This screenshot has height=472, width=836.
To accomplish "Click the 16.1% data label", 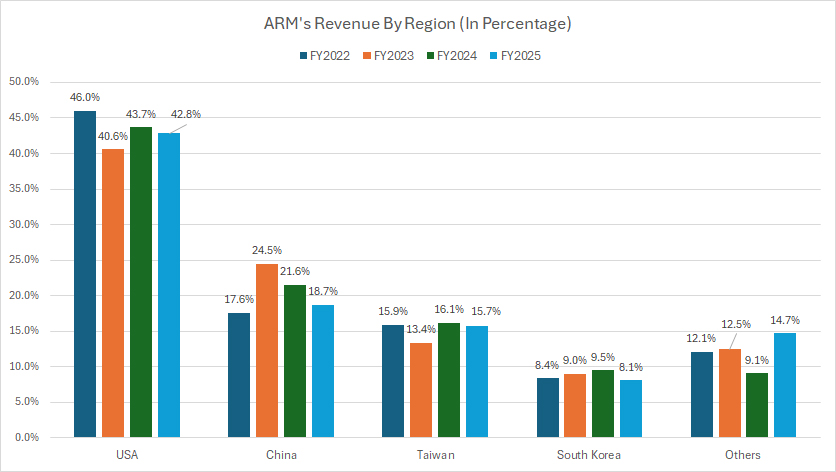I will tap(449, 309).
